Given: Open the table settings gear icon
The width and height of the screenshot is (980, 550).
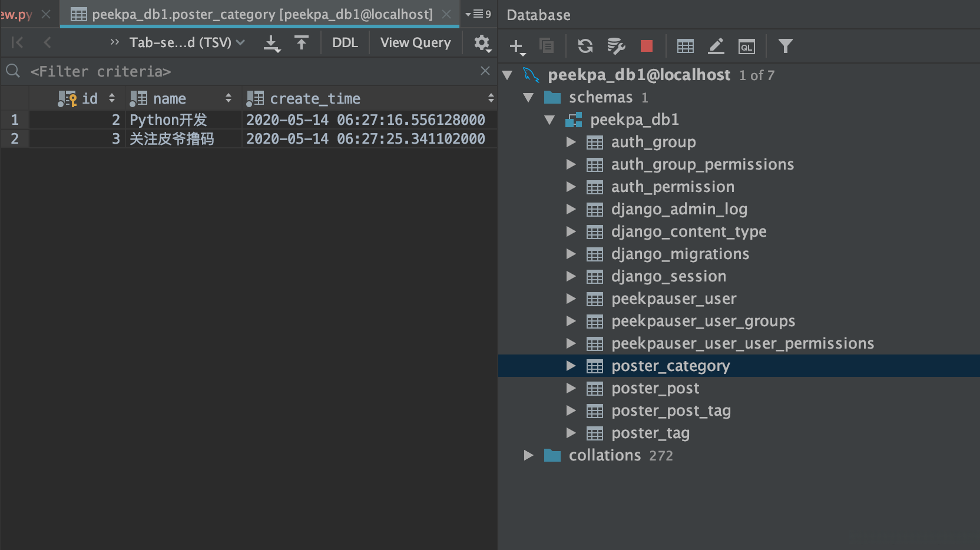Looking at the screenshot, I should click(482, 43).
